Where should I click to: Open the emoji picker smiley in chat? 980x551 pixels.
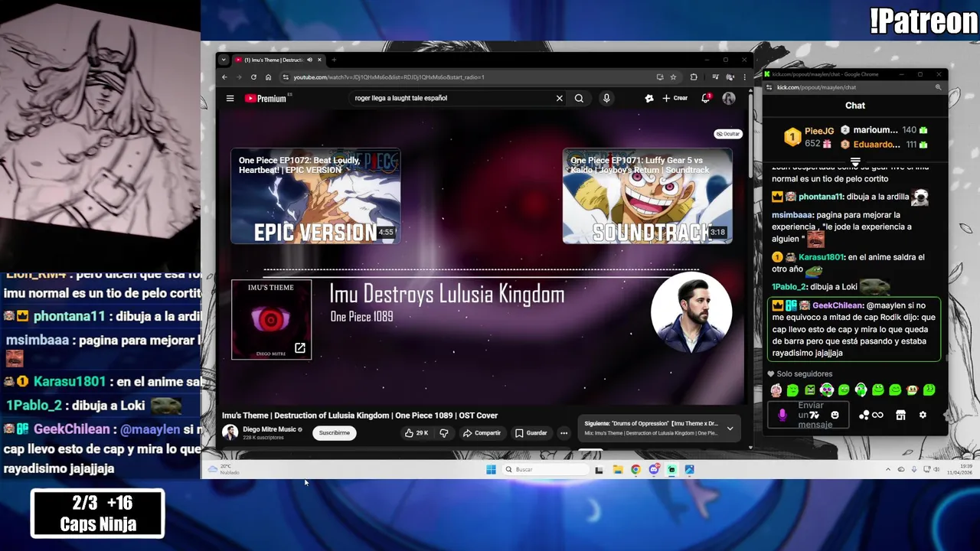835,415
